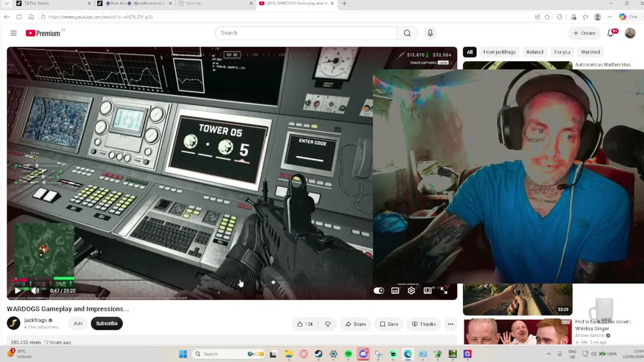Play the WARDOGS video
Image resolution: width=644 pixels, height=362 pixels.
click(18, 291)
